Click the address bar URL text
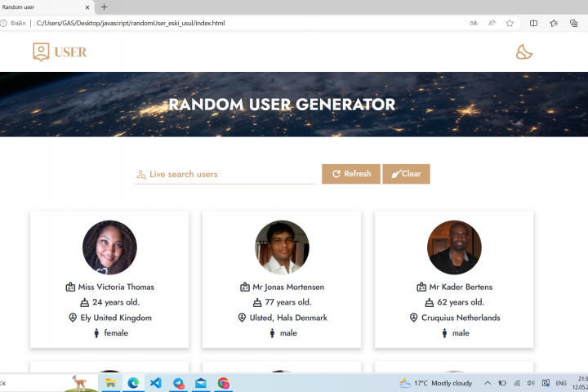Viewport: 588px width, 392px height. point(131,23)
